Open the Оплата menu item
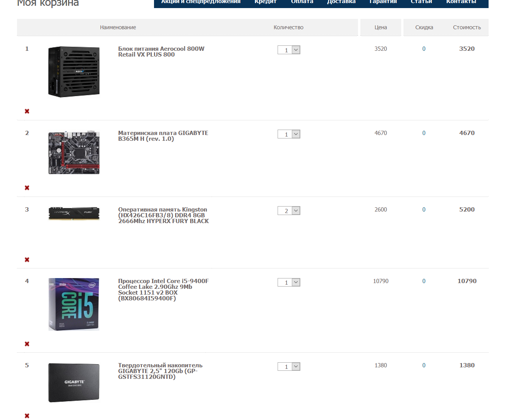Screen dimensions: 524x420 [x=302, y=2]
